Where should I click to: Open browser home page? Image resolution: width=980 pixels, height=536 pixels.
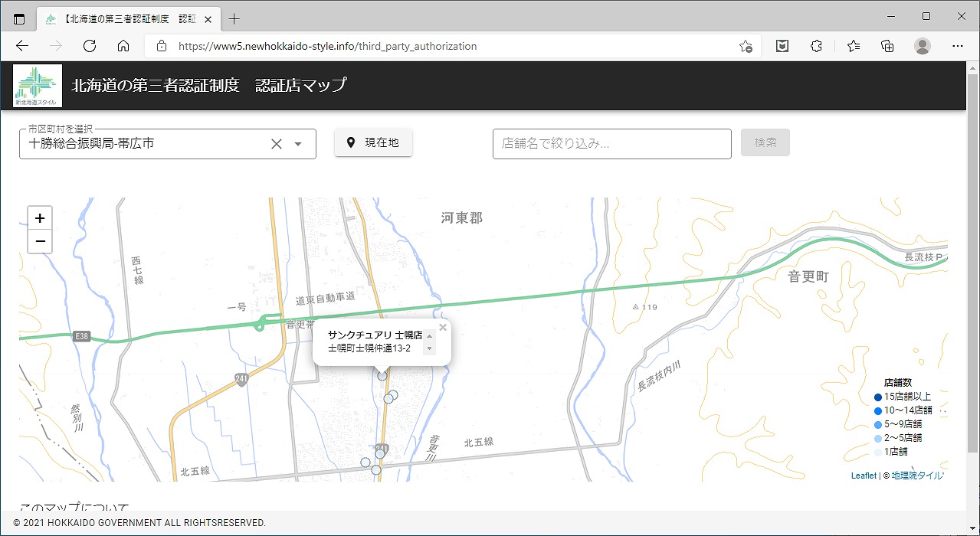click(x=123, y=46)
